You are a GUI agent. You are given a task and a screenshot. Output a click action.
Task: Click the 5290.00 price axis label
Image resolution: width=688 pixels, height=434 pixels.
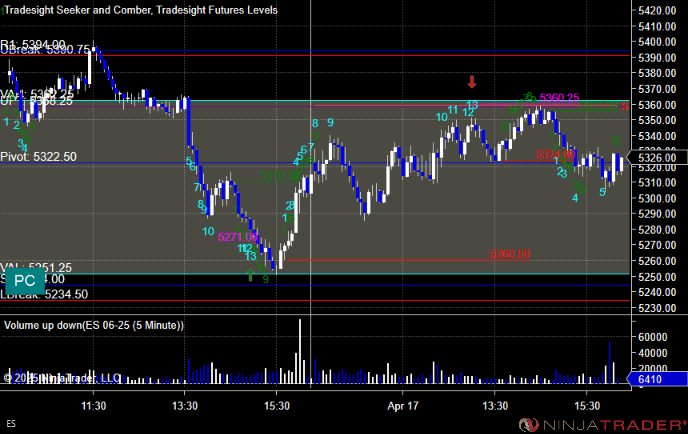point(657,214)
